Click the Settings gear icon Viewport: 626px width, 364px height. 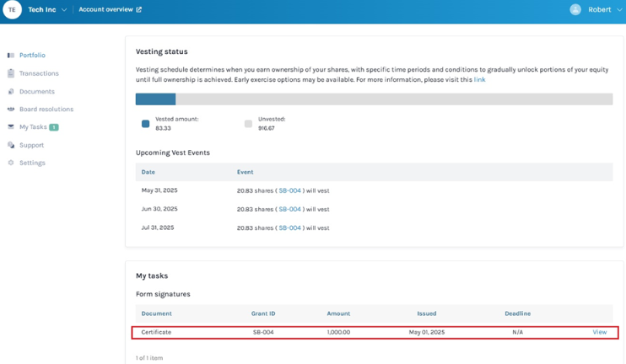pos(11,163)
